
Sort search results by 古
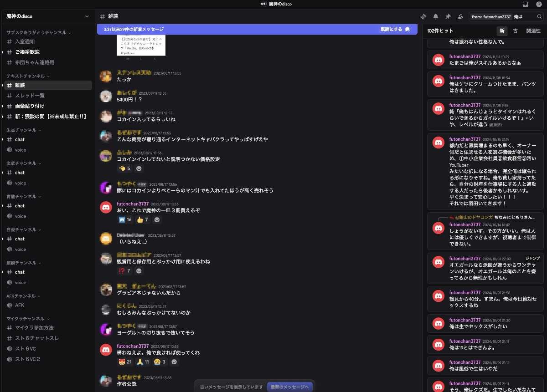(x=515, y=31)
